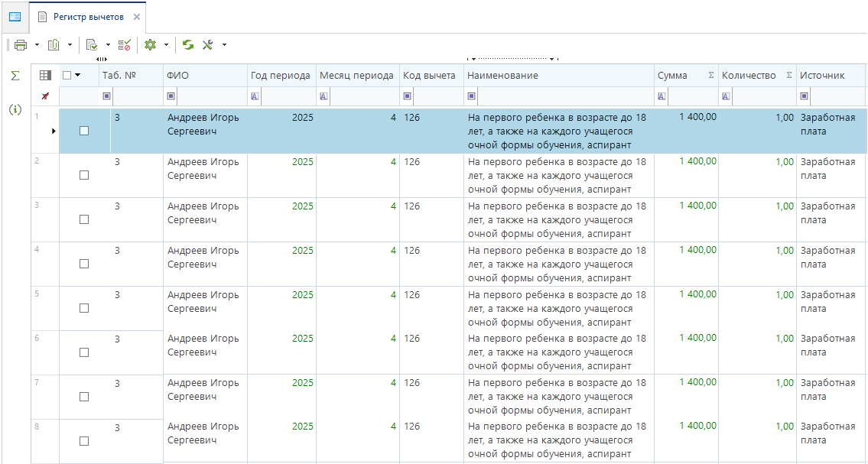Viewport: 868px width, 464px height.
Task: Tick the checkbox in row 4
Action: point(84,264)
